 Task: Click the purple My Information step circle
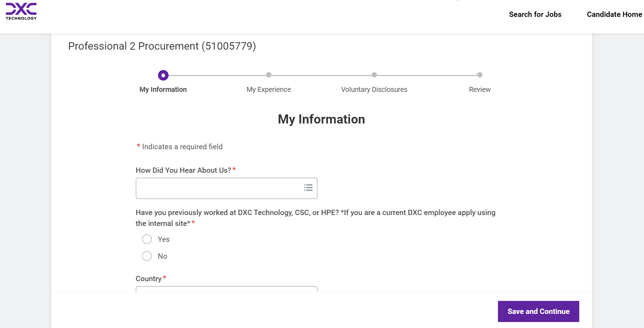tap(163, 75)
